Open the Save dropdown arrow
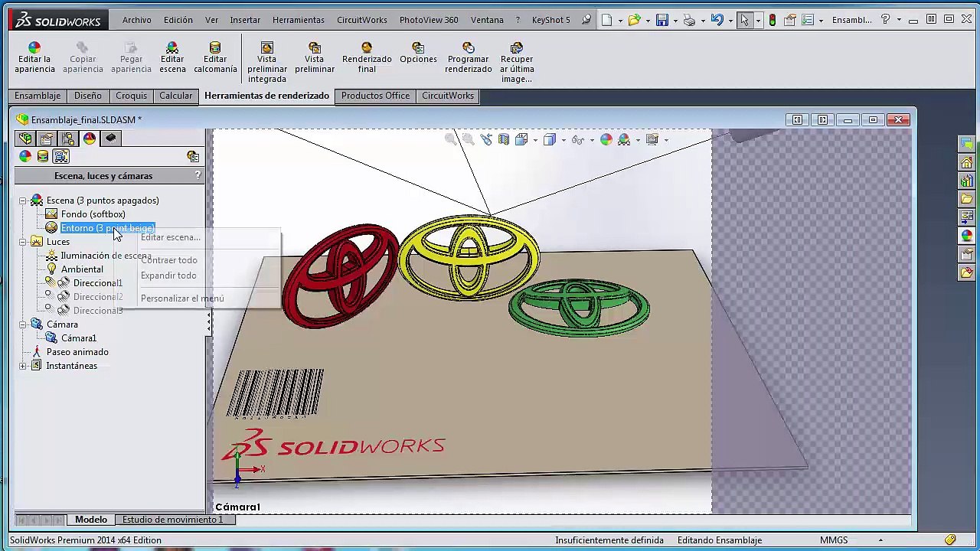The height and width of the screenshot is (551, 980). (675, 21)
